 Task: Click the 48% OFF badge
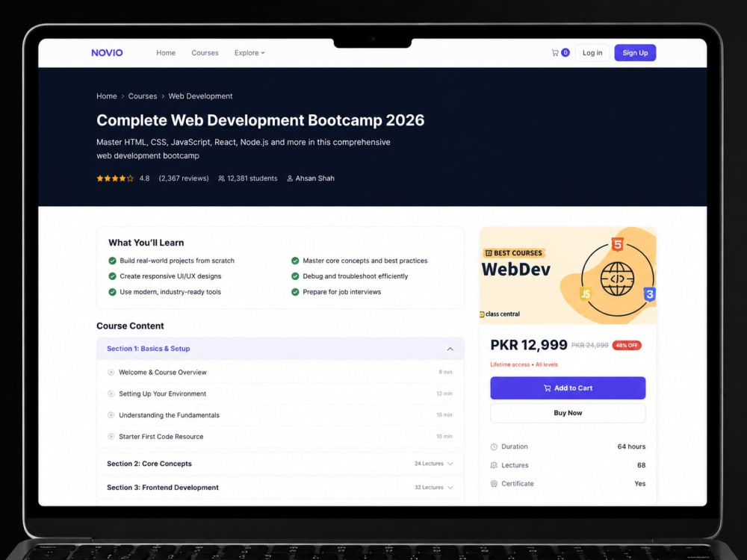click(x=627, y=346)
